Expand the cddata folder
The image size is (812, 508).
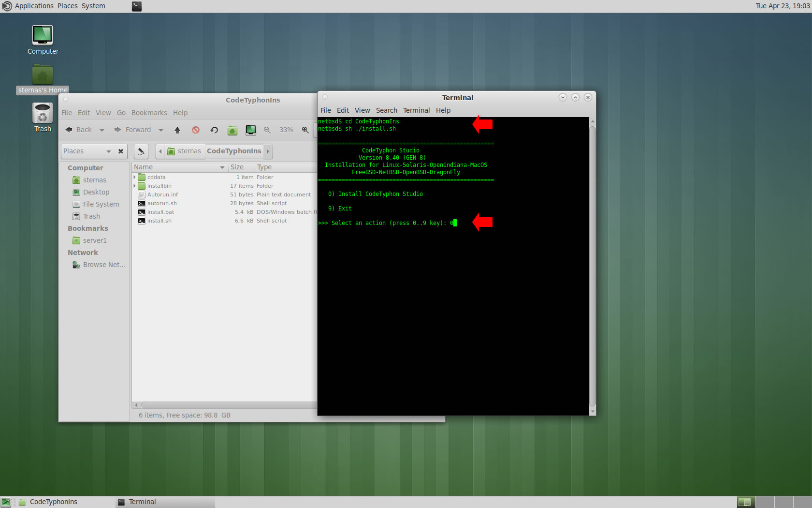(x=135, y=177)
